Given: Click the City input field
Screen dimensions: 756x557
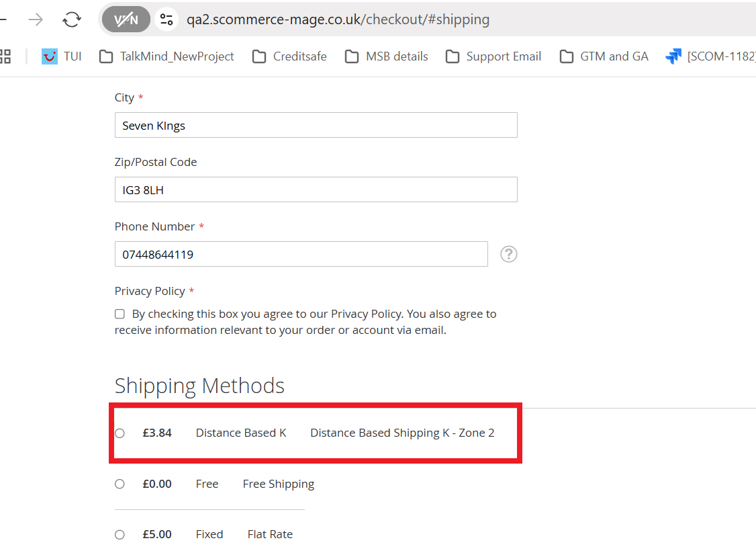Looking at the screenshot, I should (x=316, y=126).
